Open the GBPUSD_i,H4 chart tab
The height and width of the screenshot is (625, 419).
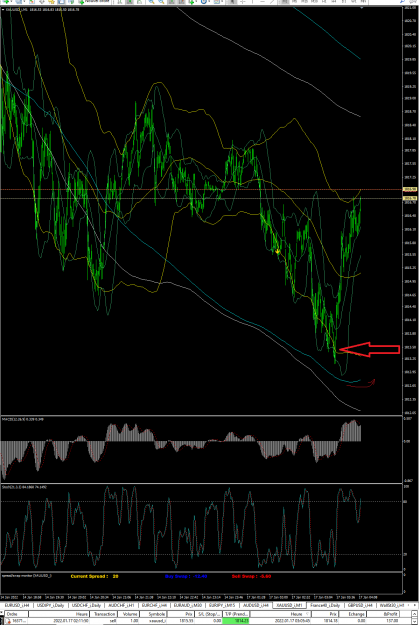pos(360,605)
